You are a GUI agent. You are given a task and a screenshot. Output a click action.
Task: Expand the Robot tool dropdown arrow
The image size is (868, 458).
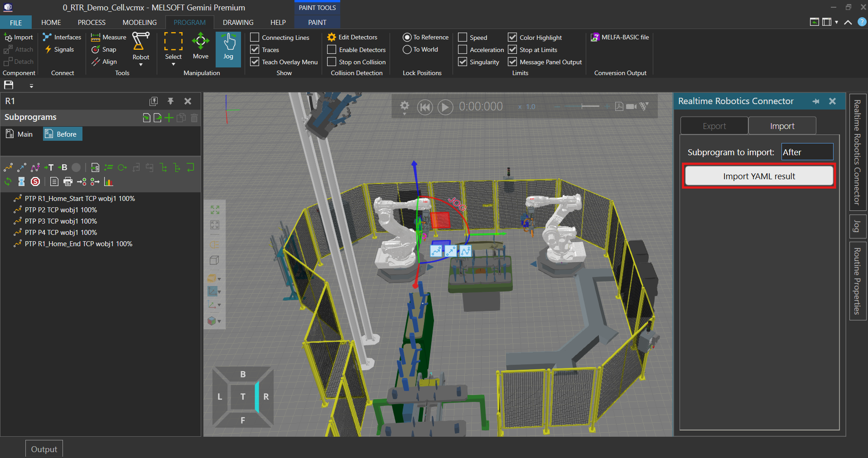[x=141, y=65]
